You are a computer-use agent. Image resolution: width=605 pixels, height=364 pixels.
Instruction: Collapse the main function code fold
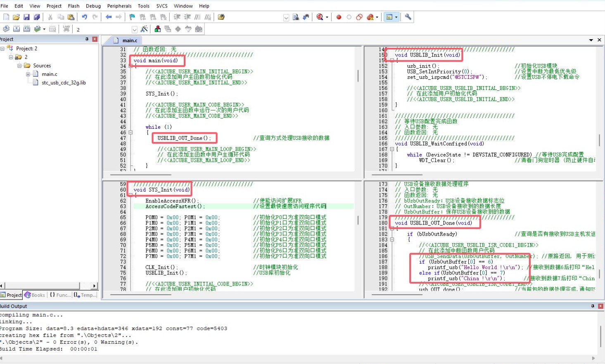[130, 66]
